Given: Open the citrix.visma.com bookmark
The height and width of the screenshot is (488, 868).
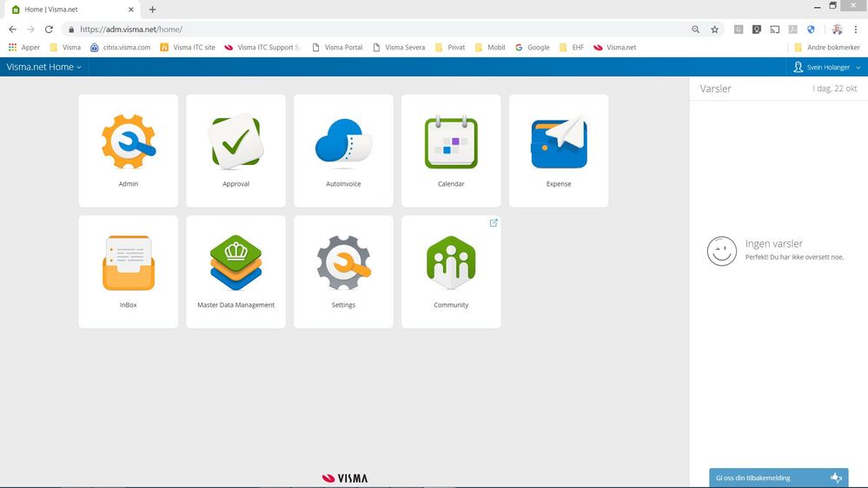Looking at the screenshot, I should 120,48.
